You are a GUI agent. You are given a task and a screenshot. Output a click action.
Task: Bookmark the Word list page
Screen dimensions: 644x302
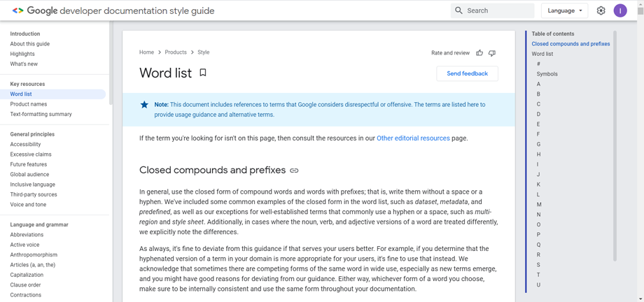pos(203,73)
